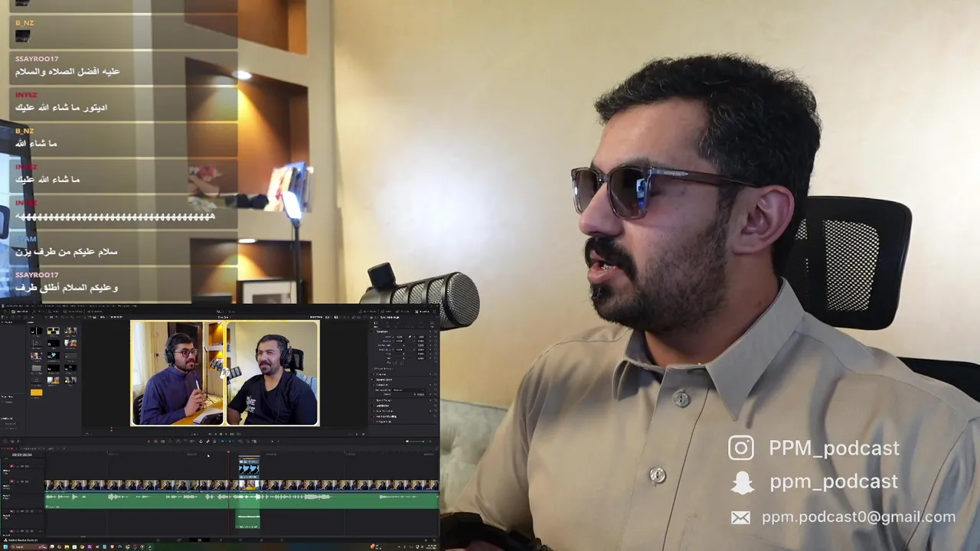Toggle the Lens Correction enable switch
The height and width of the screenshot is (551, 980).
pyautogui.click(x=374, y=411)
